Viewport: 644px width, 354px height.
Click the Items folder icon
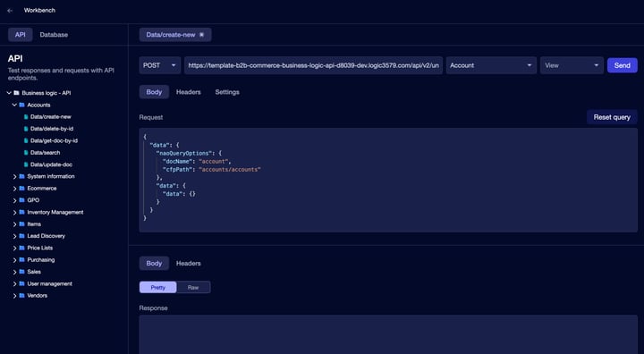coord(21,224)
